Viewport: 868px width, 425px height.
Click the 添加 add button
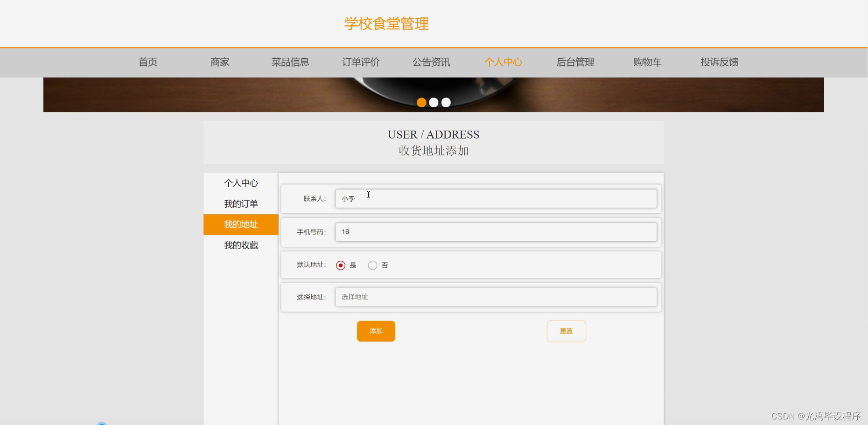pyautogui.click(x=376, y=331)
